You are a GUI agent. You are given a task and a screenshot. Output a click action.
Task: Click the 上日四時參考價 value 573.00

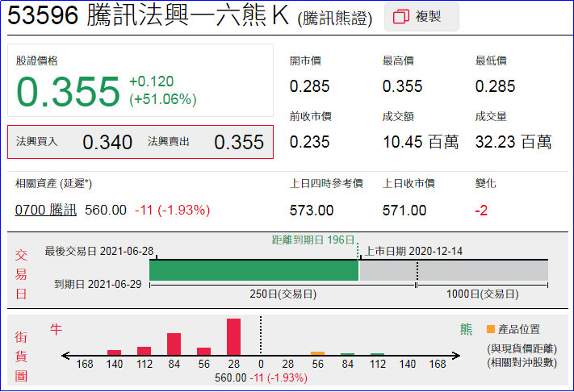pos(312,211)
